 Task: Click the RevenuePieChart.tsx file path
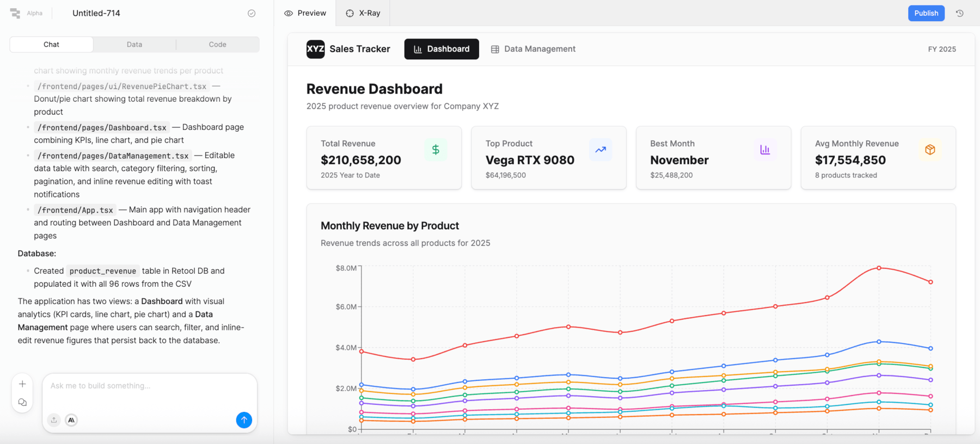click(122, 87)
